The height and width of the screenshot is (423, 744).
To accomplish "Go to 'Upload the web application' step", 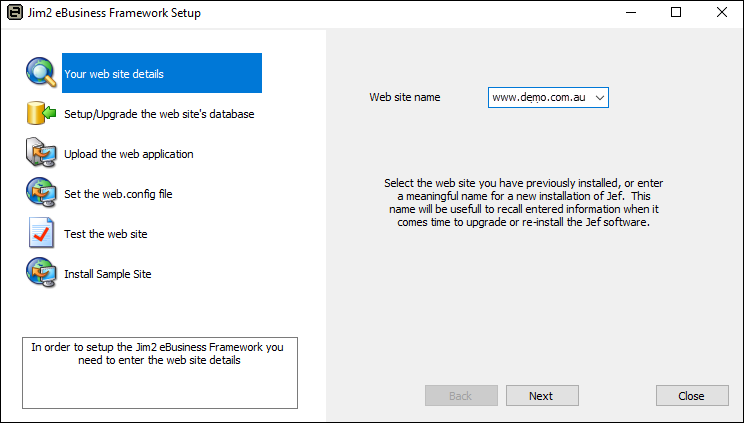I will tap(129, 154).
